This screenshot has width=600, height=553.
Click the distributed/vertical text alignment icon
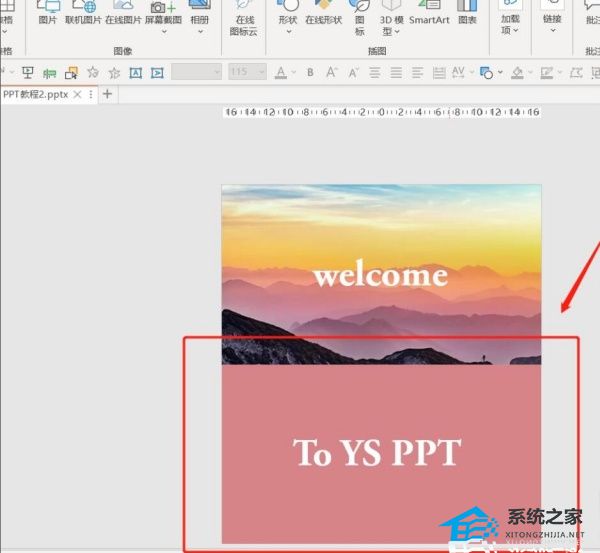[439, 72]
